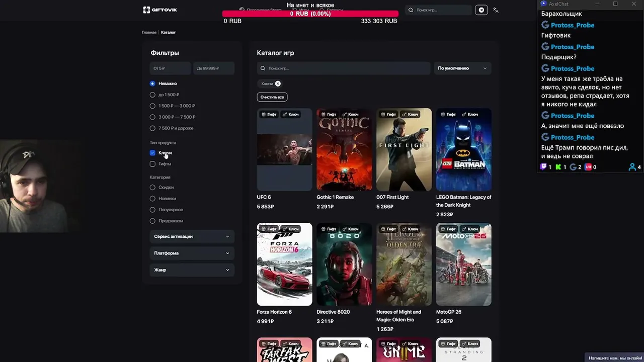Click the red 0 RUB donation progress bar
This screenshot has height=362, width=644.
(310, 14)
